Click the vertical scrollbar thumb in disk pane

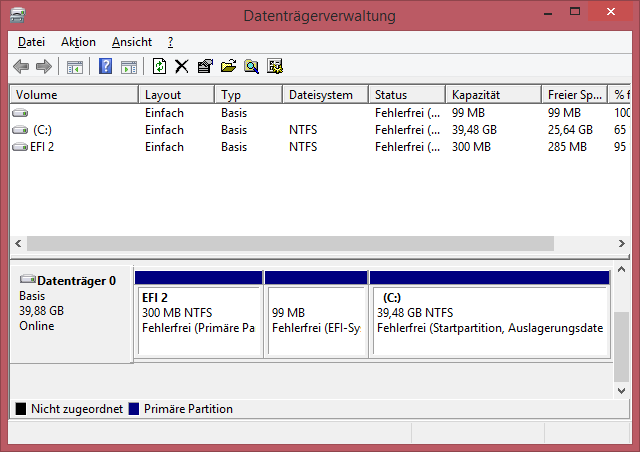(x=622, y=346)
